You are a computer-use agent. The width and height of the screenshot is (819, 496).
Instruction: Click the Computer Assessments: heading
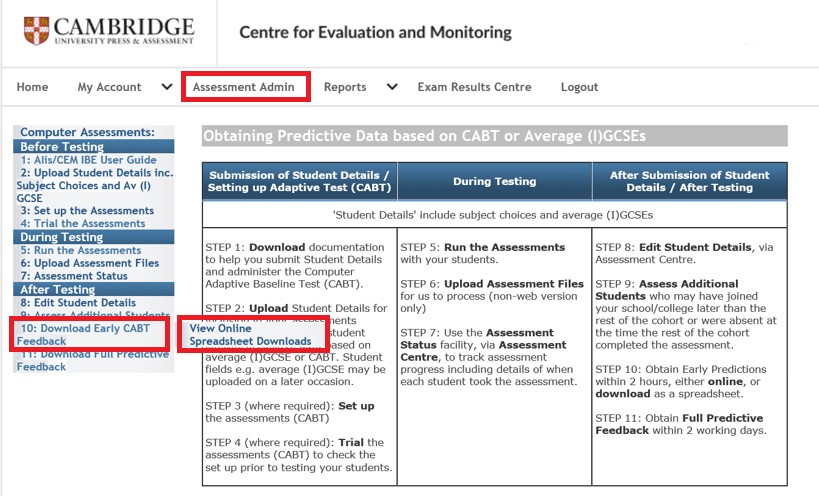pos(87,132)
